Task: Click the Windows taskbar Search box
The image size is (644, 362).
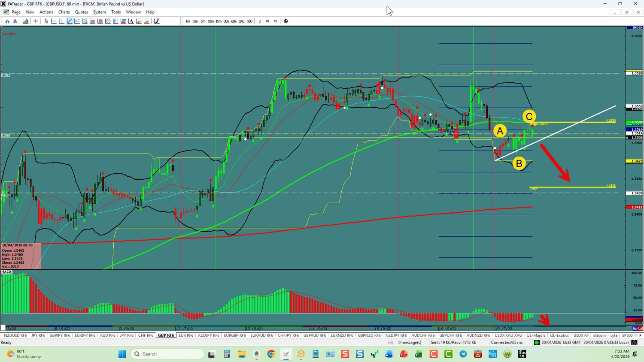Action: coord(167,354)
